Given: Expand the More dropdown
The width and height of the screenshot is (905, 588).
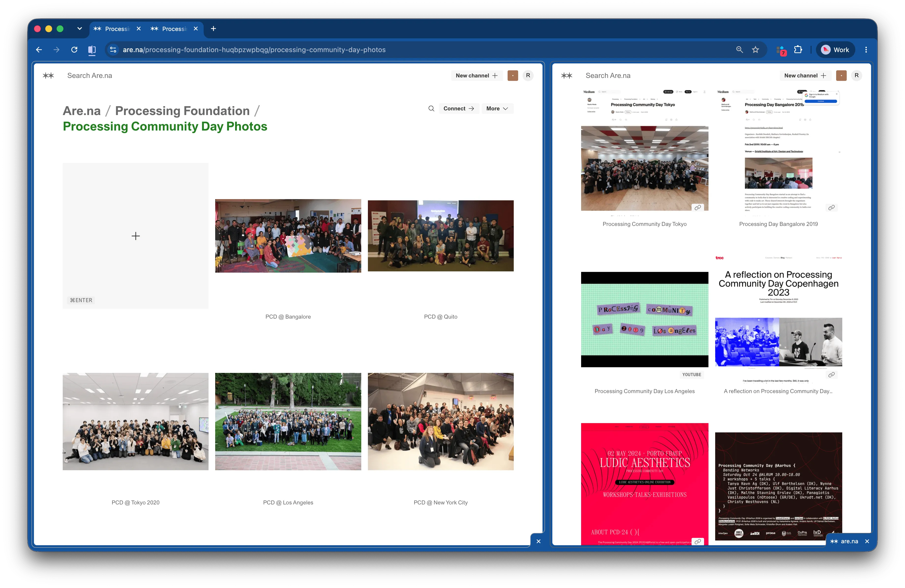Looking at the screenshot, I should 497,109.
